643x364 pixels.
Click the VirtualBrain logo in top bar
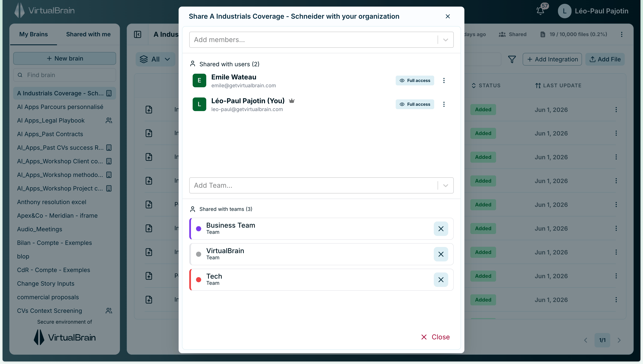(x=44, y=10)
